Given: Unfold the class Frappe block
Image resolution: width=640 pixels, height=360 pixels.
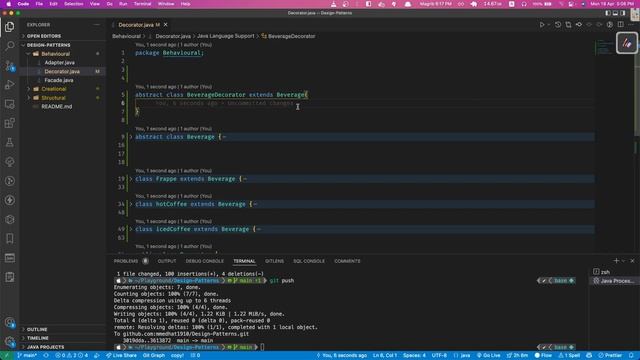Looking at the screenshot, I should 131,179.
